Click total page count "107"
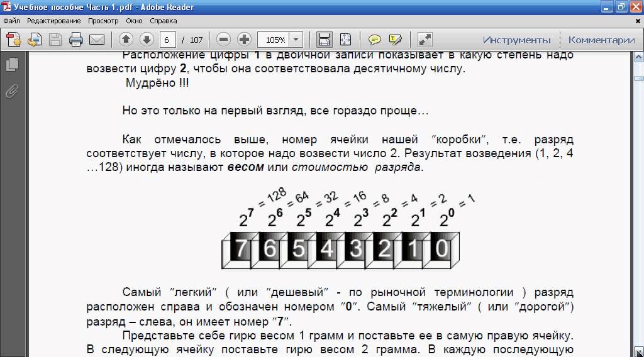This screenshot has width=644, height=357. coord(196,40)
